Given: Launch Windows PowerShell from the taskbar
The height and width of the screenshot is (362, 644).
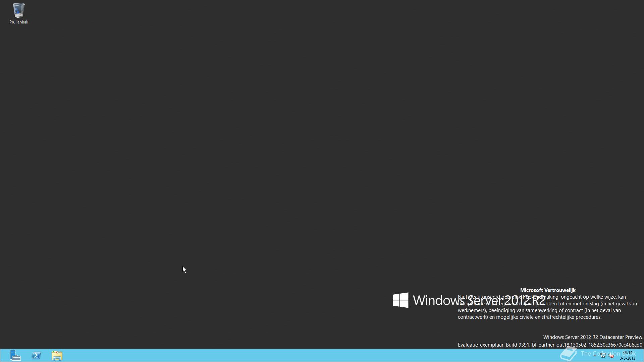Looking at the screenshot, I should pyautogui.click(x=36, y=355).
